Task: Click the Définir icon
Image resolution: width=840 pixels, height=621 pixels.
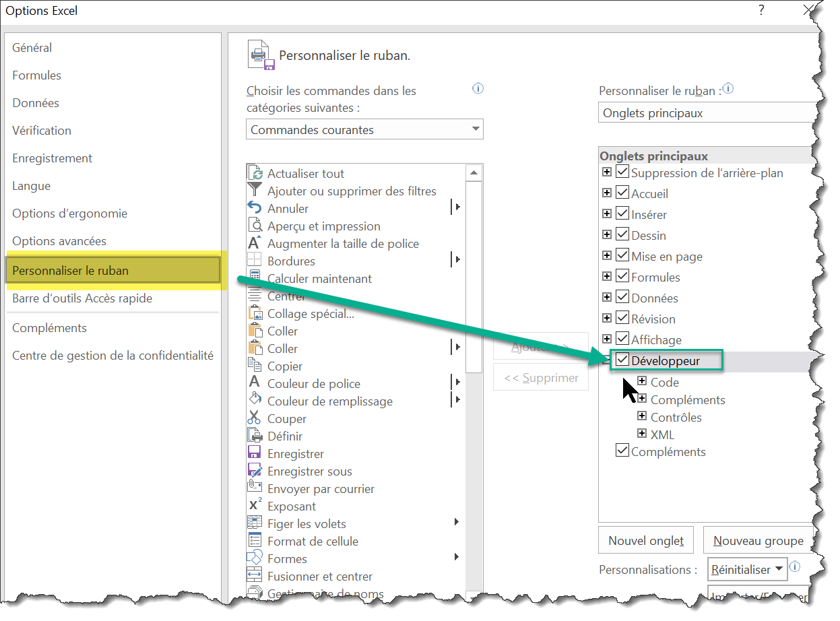Action: (255, 436)
